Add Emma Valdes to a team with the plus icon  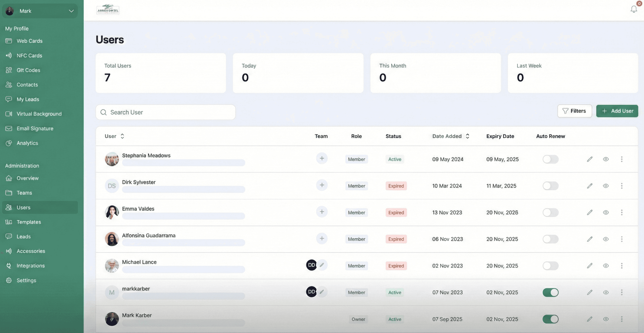point(322,212)
